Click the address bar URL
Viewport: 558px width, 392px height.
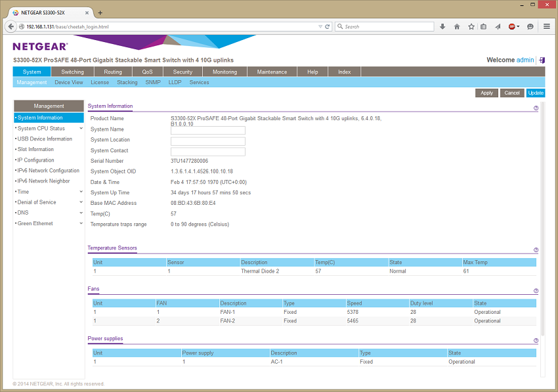pos(68,27)
